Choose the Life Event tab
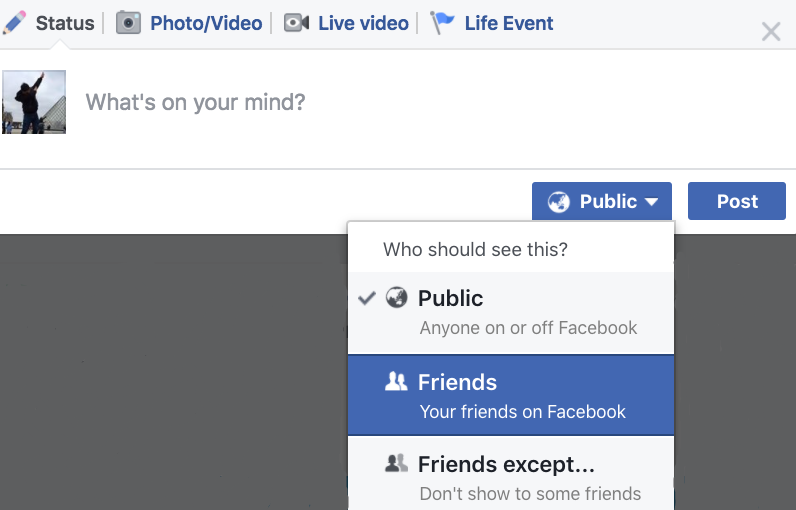This screenshot has height=510, width=796. (x=508, y=22)
